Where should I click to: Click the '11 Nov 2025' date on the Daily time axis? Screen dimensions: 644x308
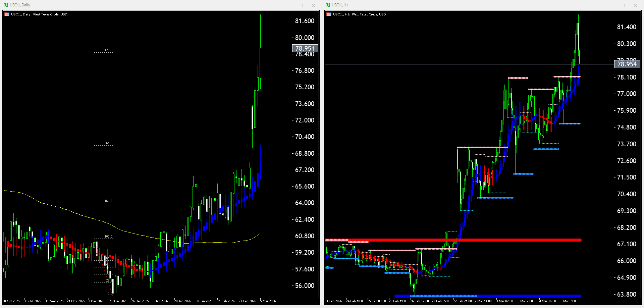[54, 301]
